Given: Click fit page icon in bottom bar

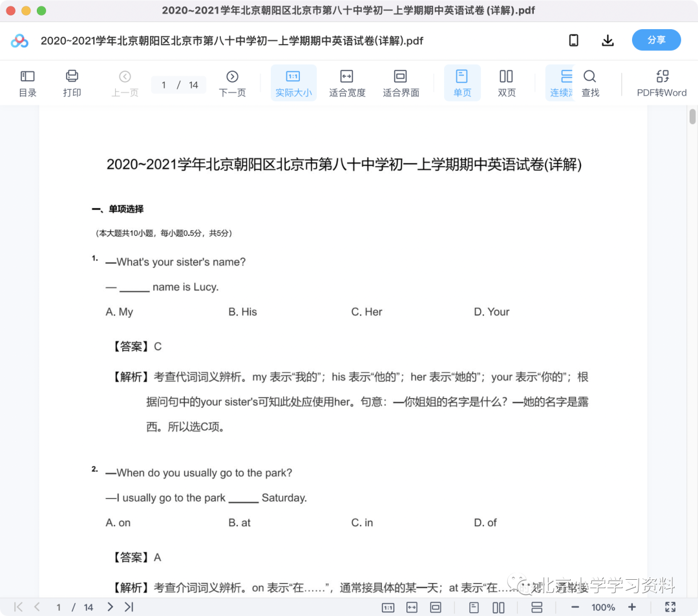Looking at the screenshot, I should [436, 608].
